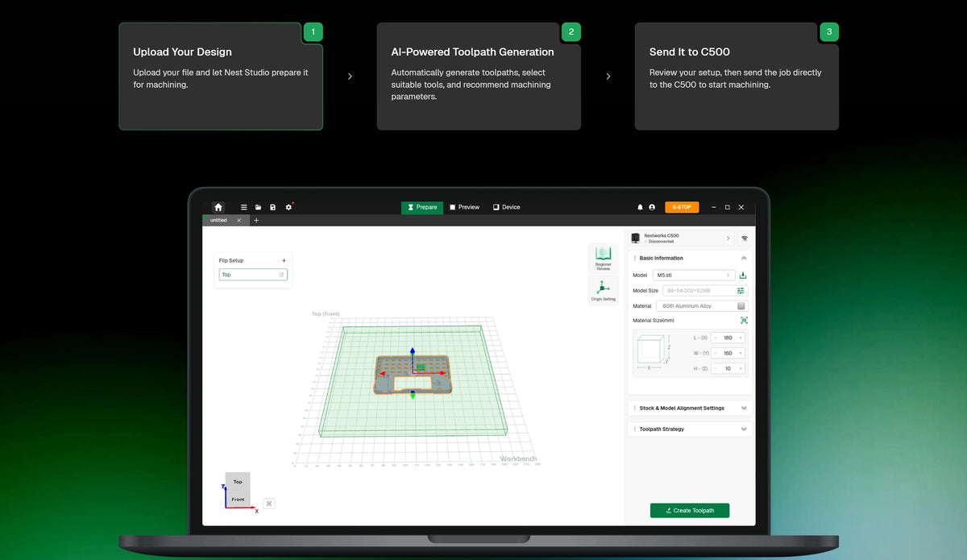Open a file via folder icon
This screenshot has height=560, width=967.
259,207
